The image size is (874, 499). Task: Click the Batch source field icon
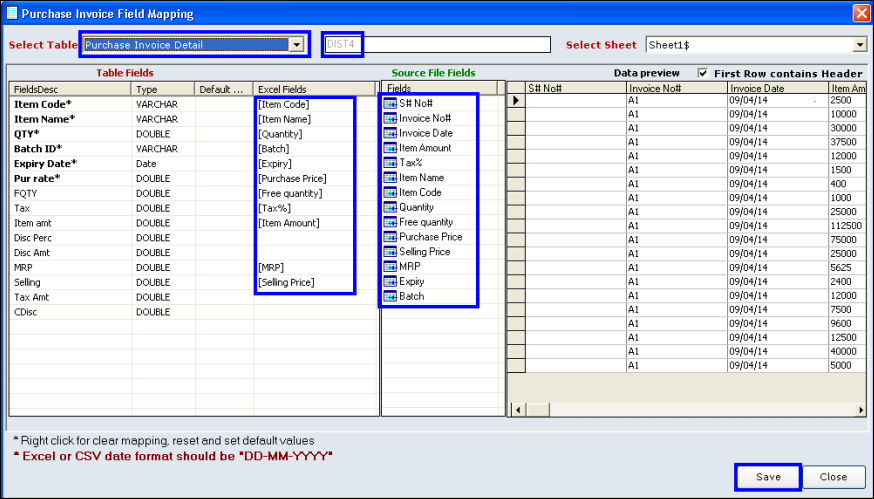point(390,296)
